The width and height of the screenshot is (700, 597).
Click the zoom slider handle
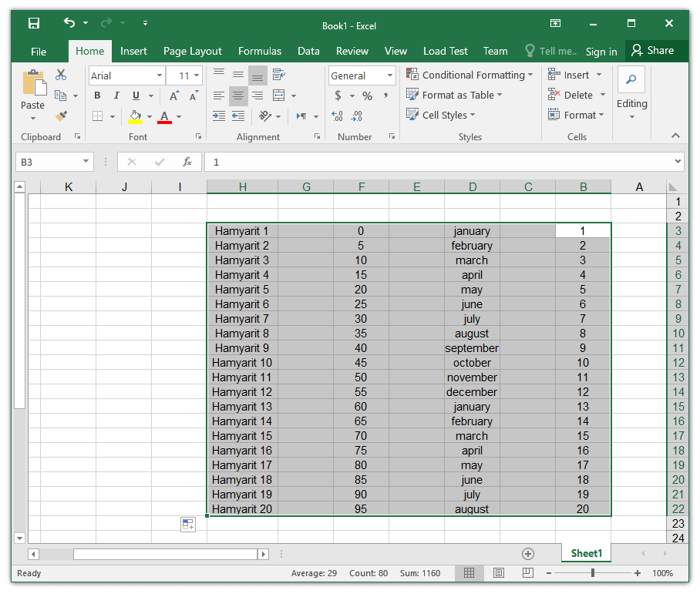[x=593, y=573]
